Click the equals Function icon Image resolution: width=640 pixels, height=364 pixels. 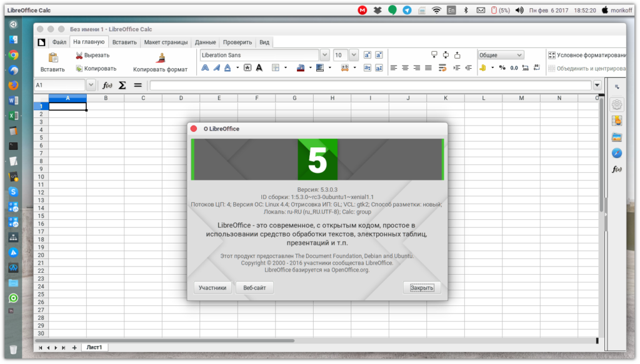coord(138,85)
